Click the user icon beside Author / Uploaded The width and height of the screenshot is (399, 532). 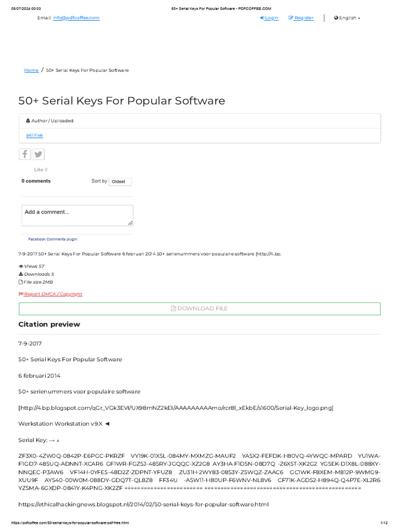(x=28, y=121)
